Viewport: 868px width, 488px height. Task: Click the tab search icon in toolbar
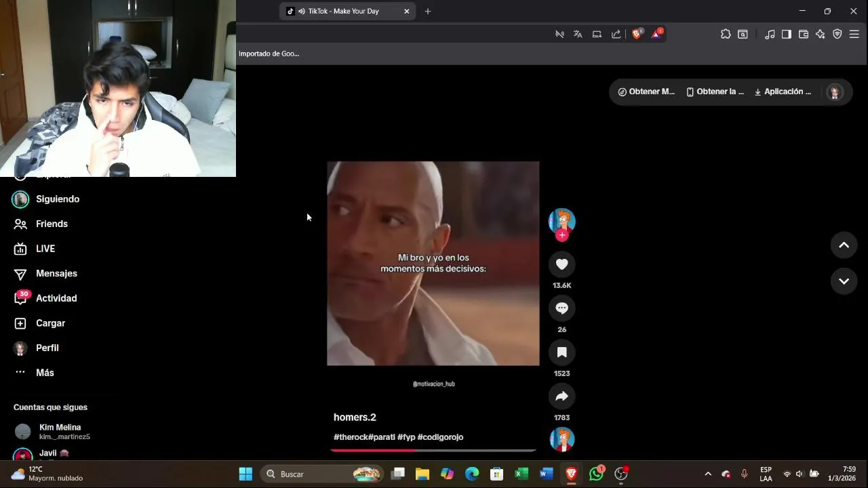pos(743,35)
